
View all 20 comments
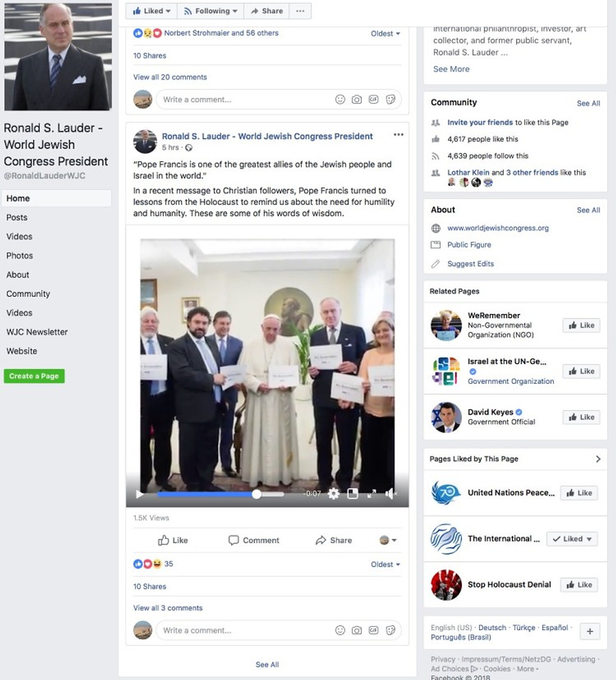tap(170, 77)
